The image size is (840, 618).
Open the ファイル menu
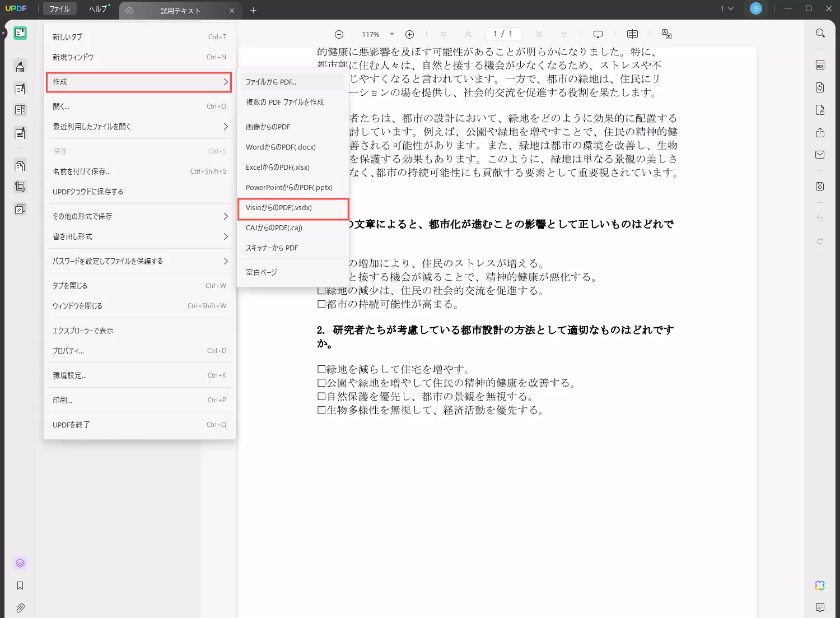59,9
